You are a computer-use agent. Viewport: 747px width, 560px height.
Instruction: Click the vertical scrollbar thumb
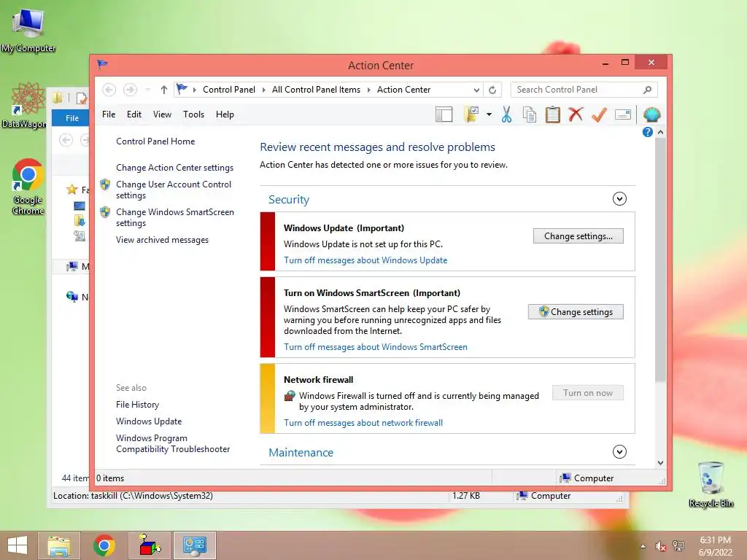[x=660, y=260]
